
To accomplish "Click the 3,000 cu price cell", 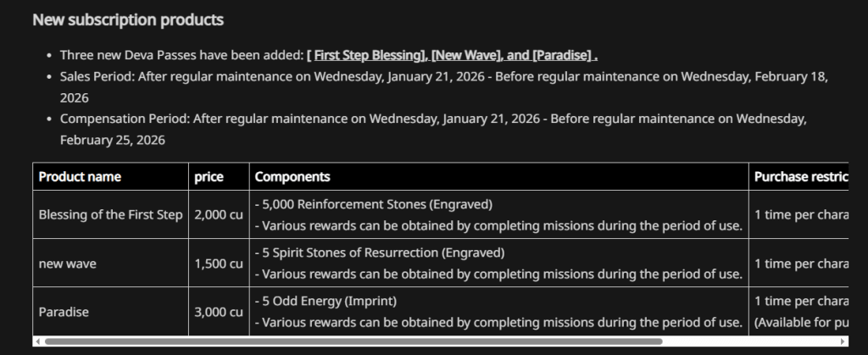I will [219, 312].
